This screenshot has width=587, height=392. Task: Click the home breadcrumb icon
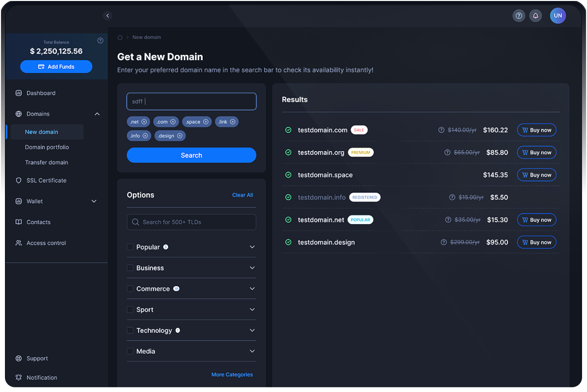120,37
